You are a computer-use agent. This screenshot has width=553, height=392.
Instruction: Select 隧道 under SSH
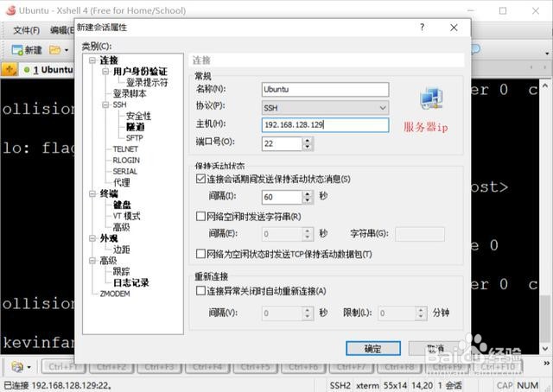pos(135,127)
